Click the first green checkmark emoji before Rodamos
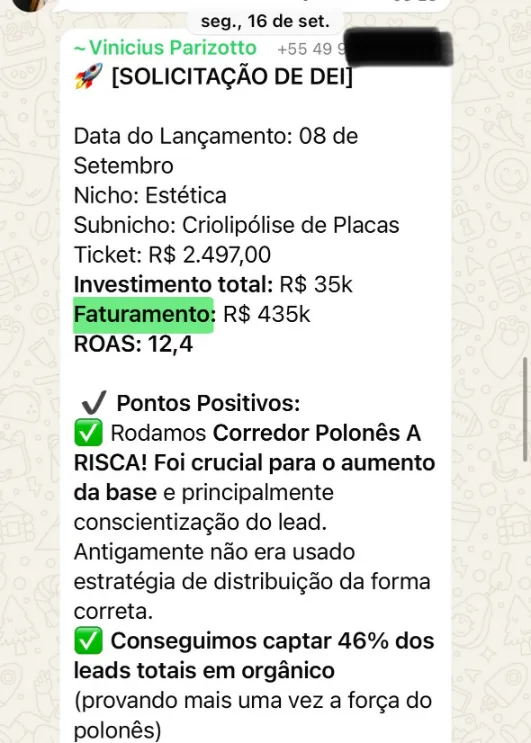 [x=88, y=432]
